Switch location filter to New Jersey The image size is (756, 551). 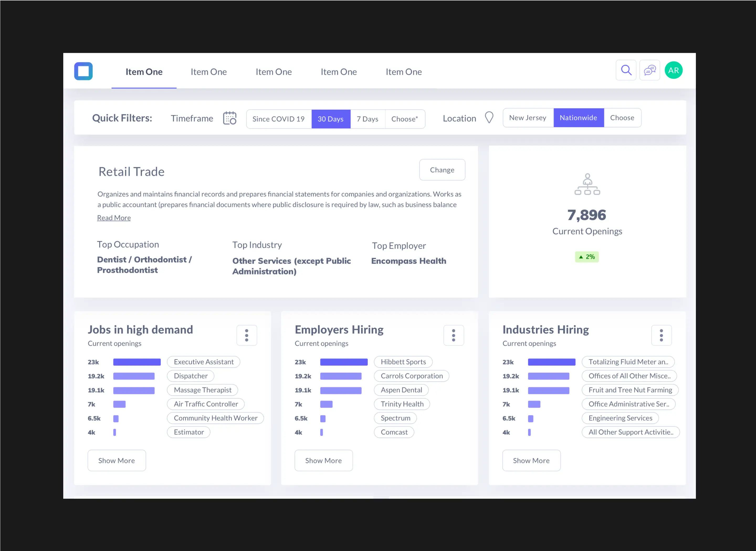[x=528, y=118]
